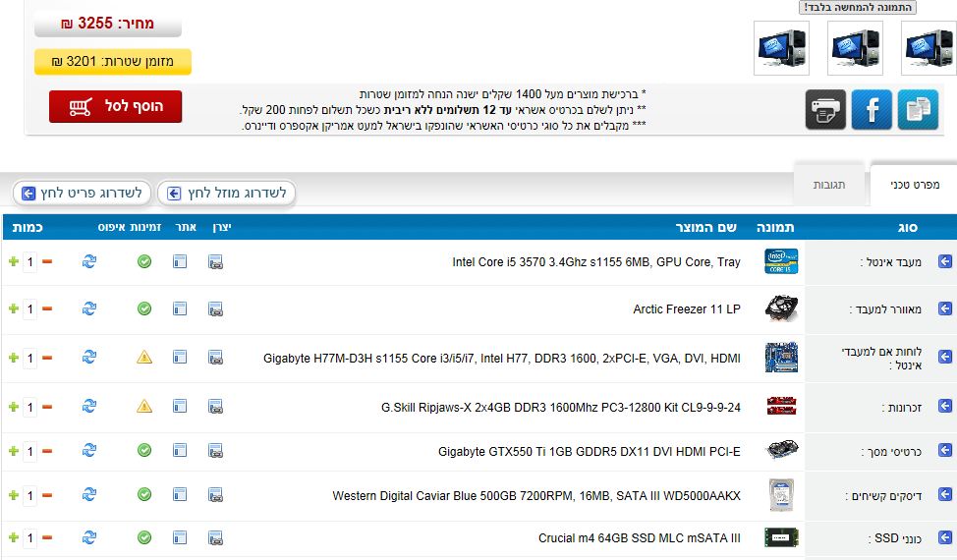
Task: Open manufacturer icon for Arctic Freezer 11 LP
Action: (216, 309)
